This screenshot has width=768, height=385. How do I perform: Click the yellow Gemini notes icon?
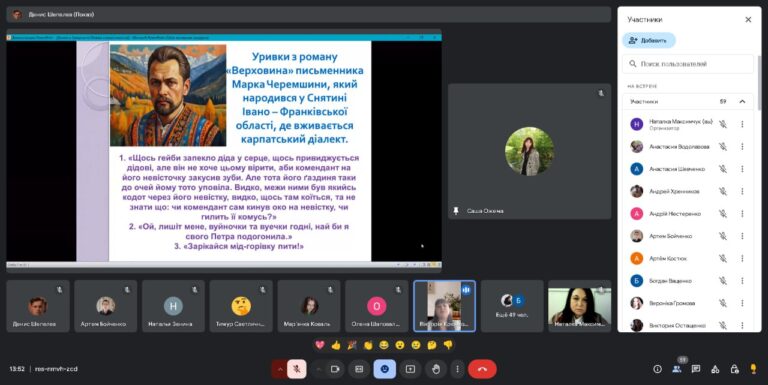pos(753,369)
